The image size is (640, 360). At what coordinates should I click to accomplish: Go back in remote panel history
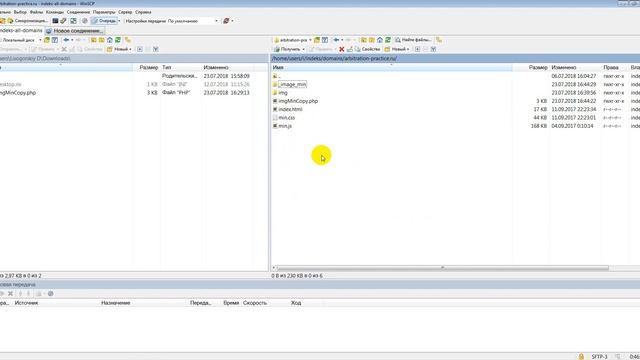point(336,40)
